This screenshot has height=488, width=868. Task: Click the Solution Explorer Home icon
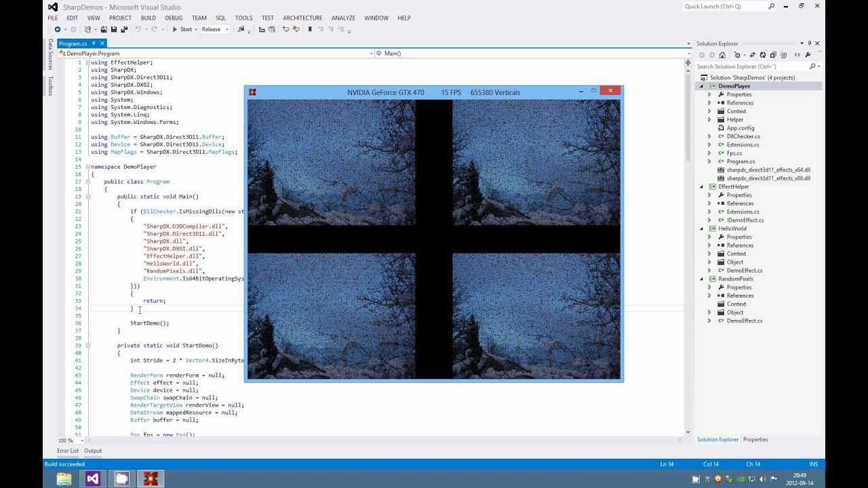(722, 55)
